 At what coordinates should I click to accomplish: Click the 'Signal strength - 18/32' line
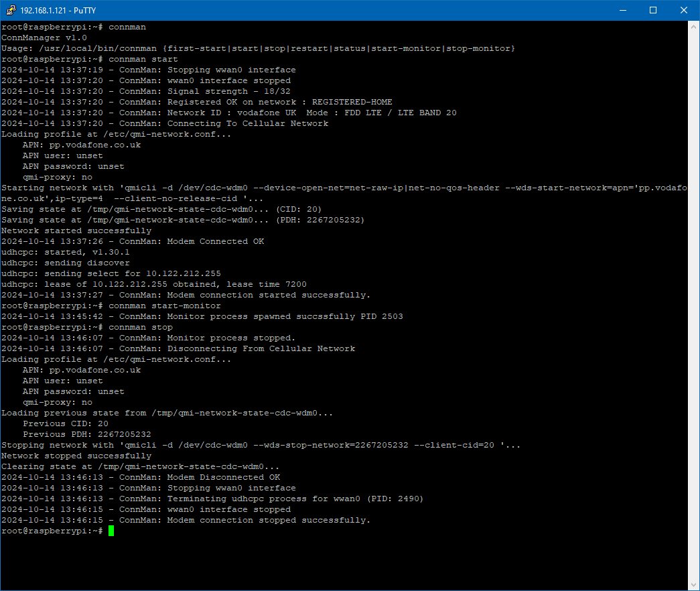pyautogui.click(x=146, y=91)
